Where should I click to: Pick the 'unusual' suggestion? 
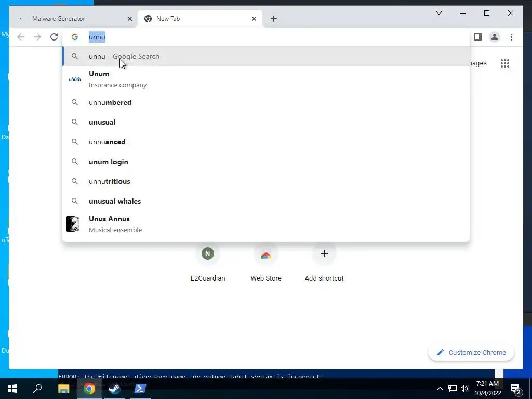[x=266, y=122]
